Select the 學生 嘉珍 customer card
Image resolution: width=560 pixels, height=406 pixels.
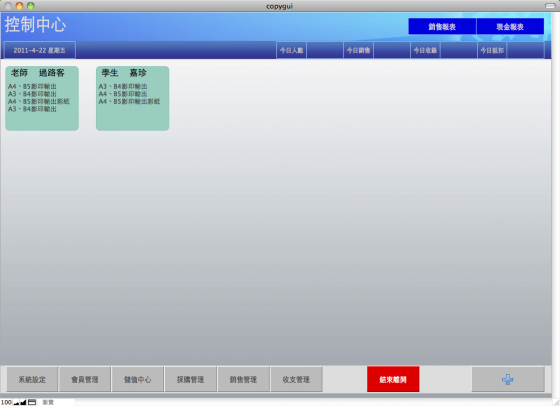[x=132, y=98]
